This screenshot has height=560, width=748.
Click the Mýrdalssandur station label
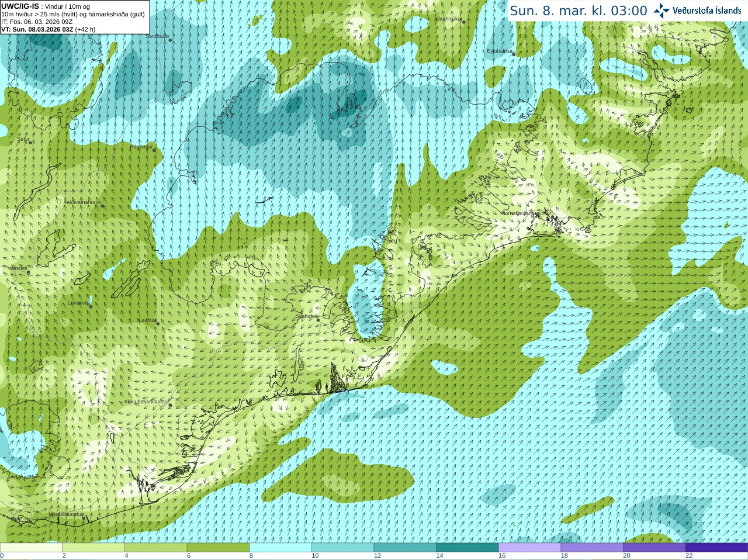pyautogui.click(x=66, y=514)
